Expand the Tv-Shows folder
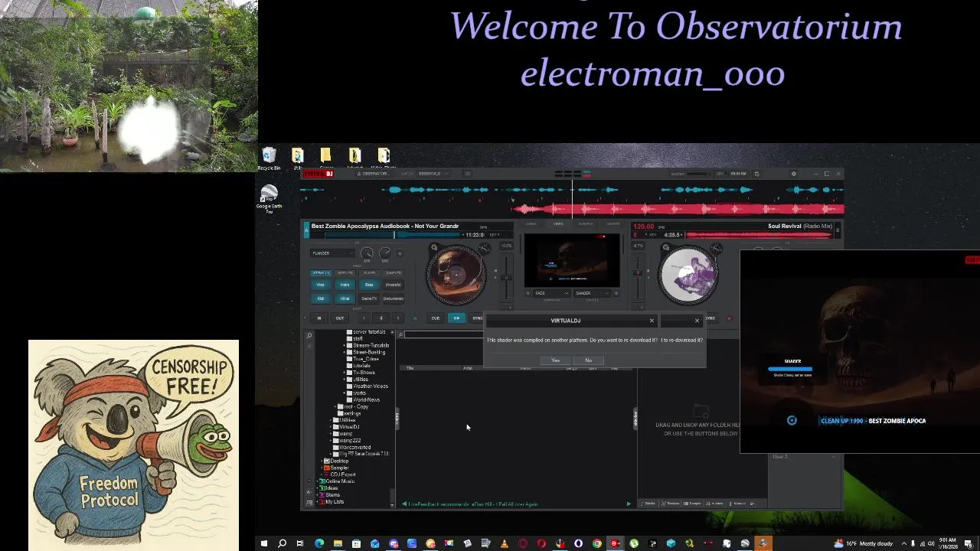 [x=345, y=373]
